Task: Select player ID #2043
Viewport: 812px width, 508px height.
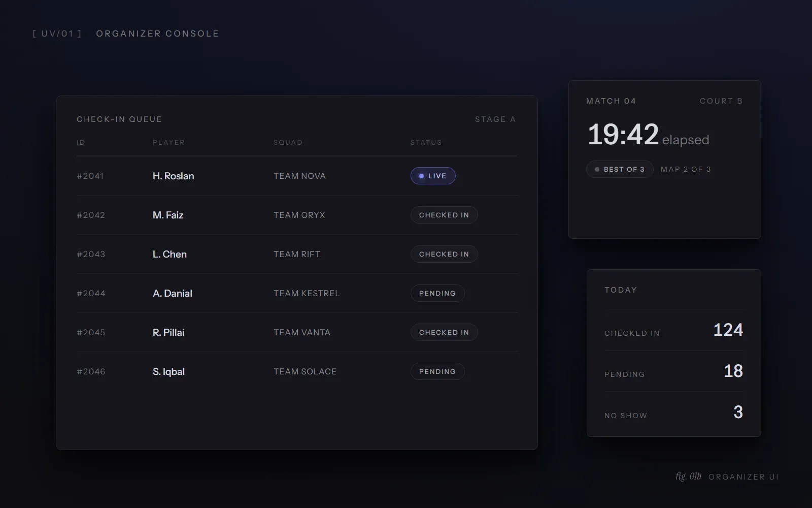Action: click(91, 254)
